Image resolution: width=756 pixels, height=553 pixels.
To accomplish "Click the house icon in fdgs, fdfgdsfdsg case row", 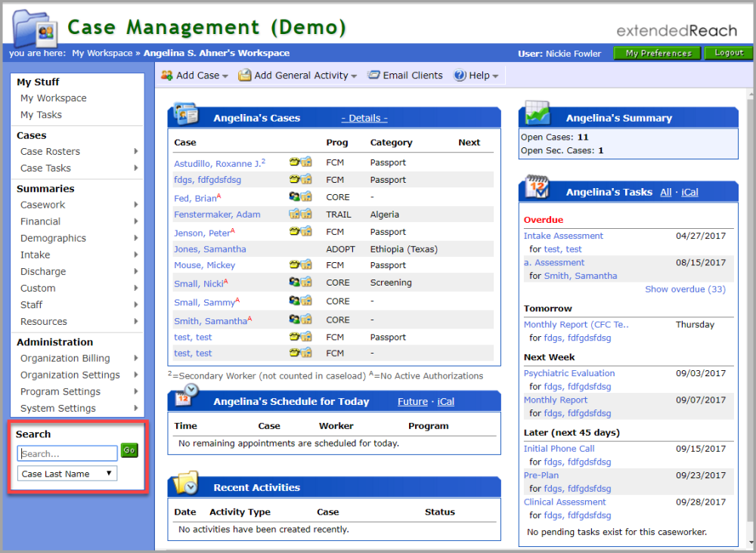I will click(x=306, y=179).
